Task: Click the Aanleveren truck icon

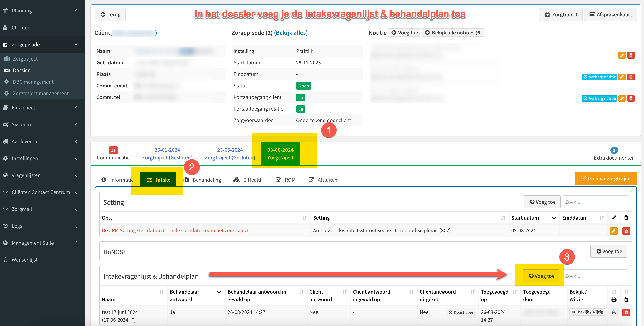Action: pyautogui.click(x=6, y=141)
